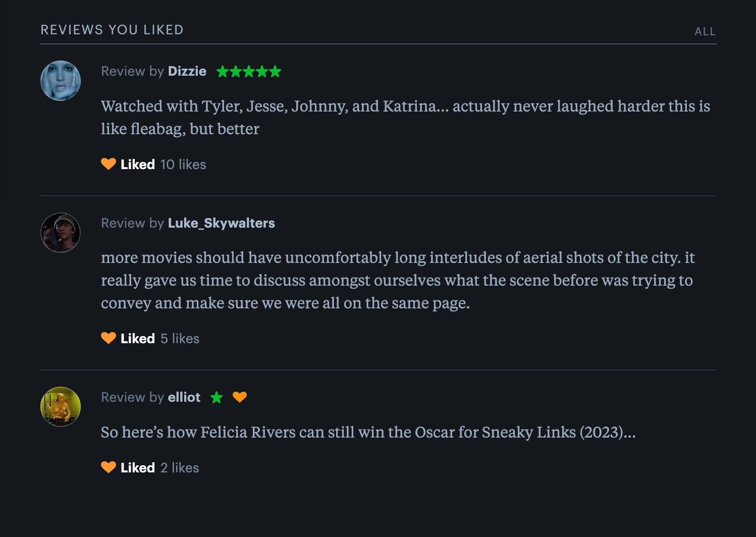Click the Dizzie username link
756x537 pixels.
(187, 71)
